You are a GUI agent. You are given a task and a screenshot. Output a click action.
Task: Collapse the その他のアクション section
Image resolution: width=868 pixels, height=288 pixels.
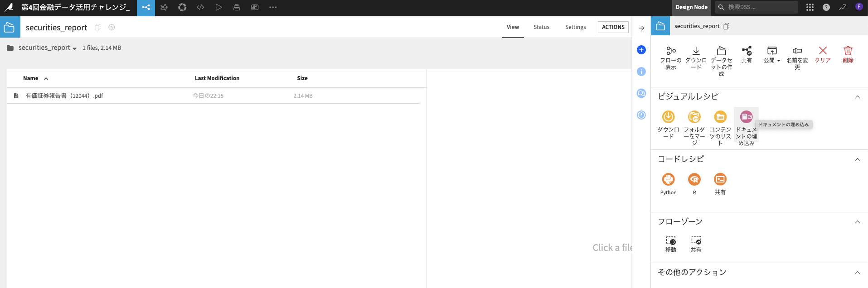[x=858, y=273]
